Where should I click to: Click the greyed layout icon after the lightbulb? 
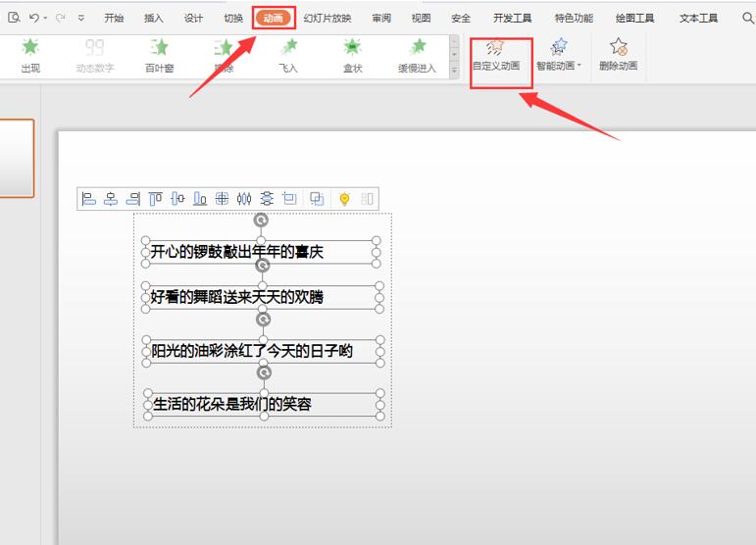[x=367, y=199]
